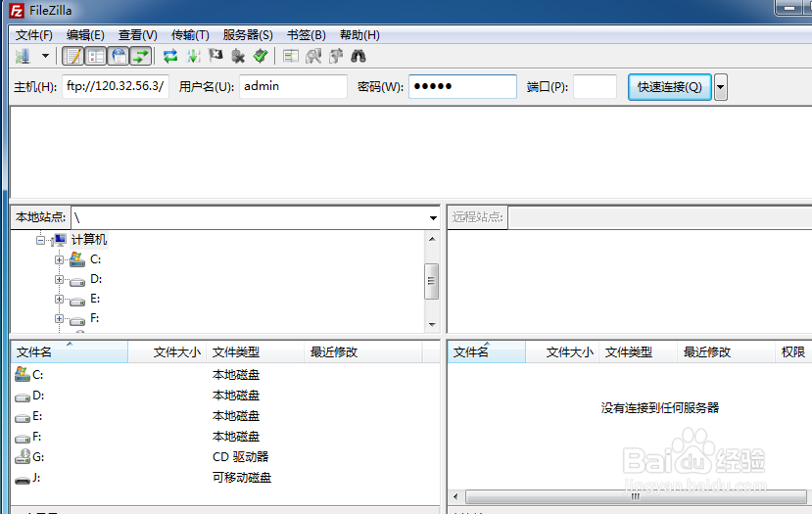Toggle message log display

coord(73,56)
